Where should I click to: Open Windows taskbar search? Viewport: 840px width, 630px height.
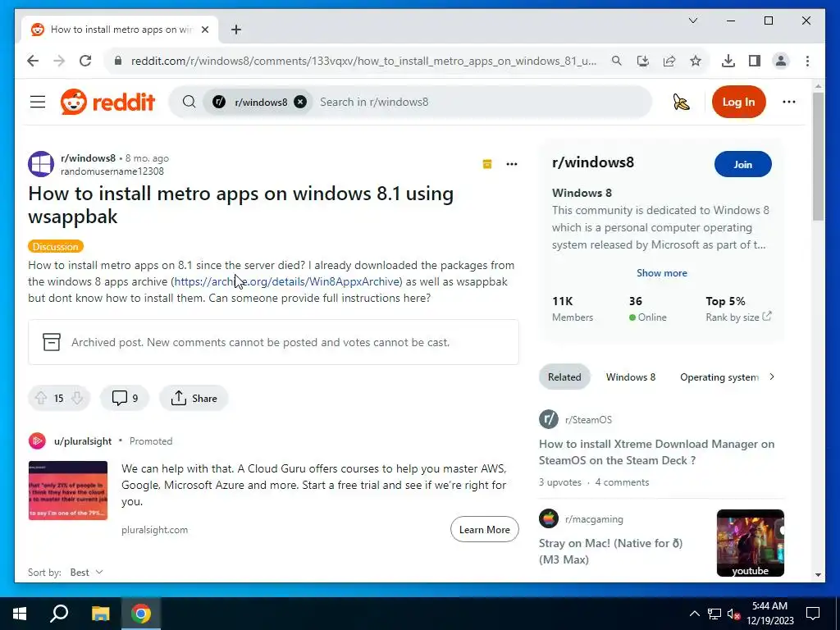click(x=59, y=614)
